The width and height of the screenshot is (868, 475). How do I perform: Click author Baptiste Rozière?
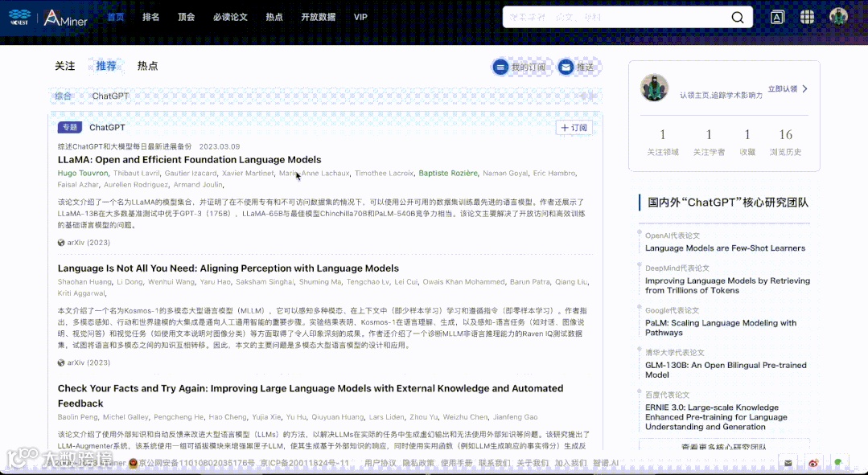[448, 173]
